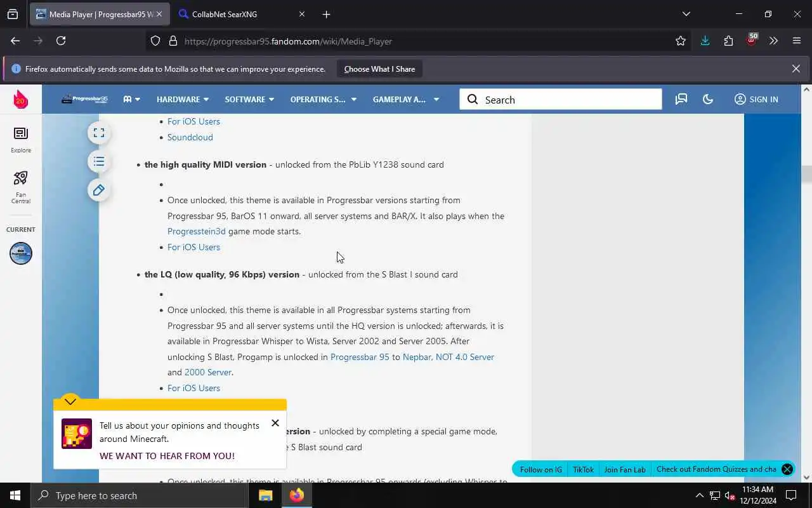Show hidden system tray icons
The width and height of the screenshot is (812, 508).
(x=700, y=495)
